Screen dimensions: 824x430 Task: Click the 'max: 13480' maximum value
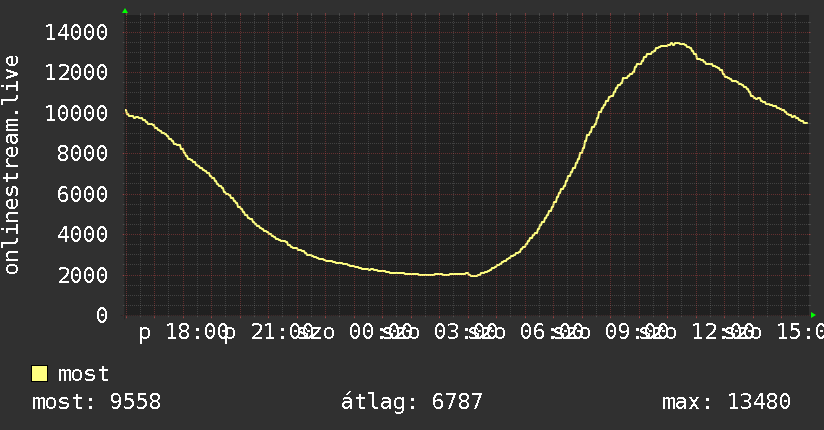[726, 402]
